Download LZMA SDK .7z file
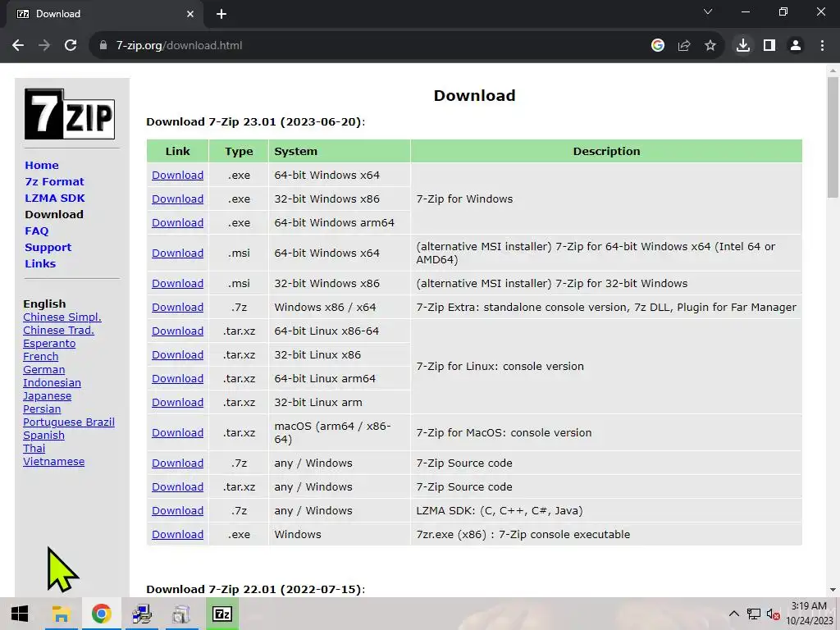 coord(177,510)
